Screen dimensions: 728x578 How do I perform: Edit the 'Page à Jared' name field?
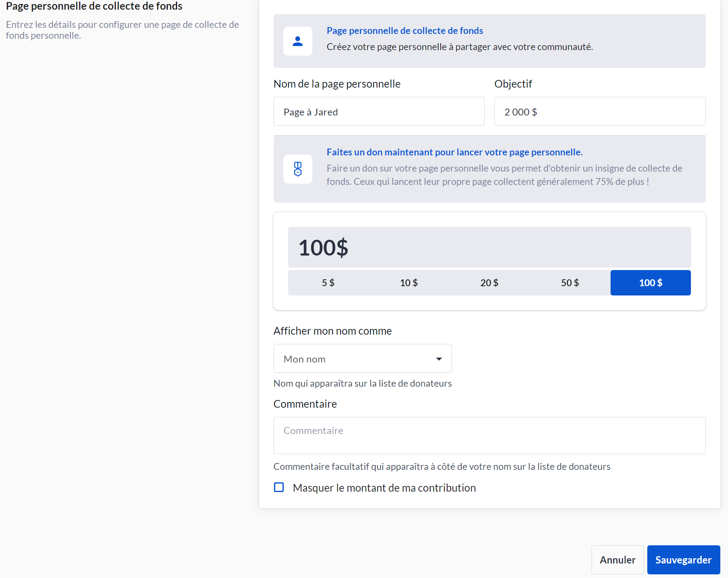coord(379,112)
